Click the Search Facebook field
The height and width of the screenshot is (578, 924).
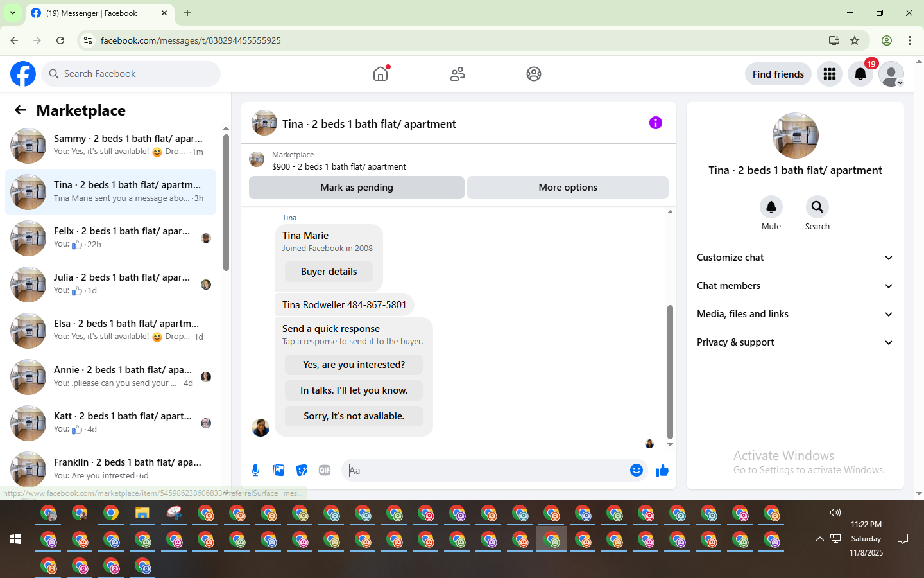click(131, 74)
